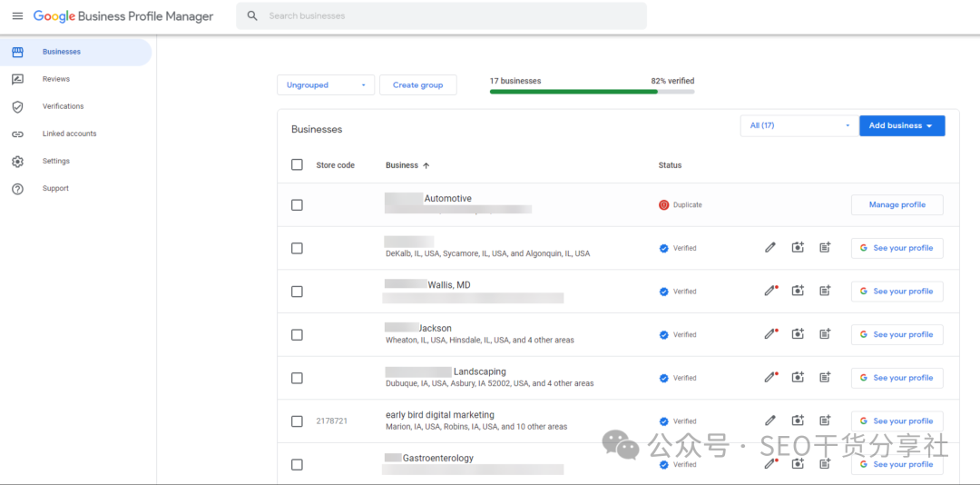Click edit pencil for DeKalb, IL business
Image resolution: width=980 pixels, height=485 pixels.
coord(770,248)
